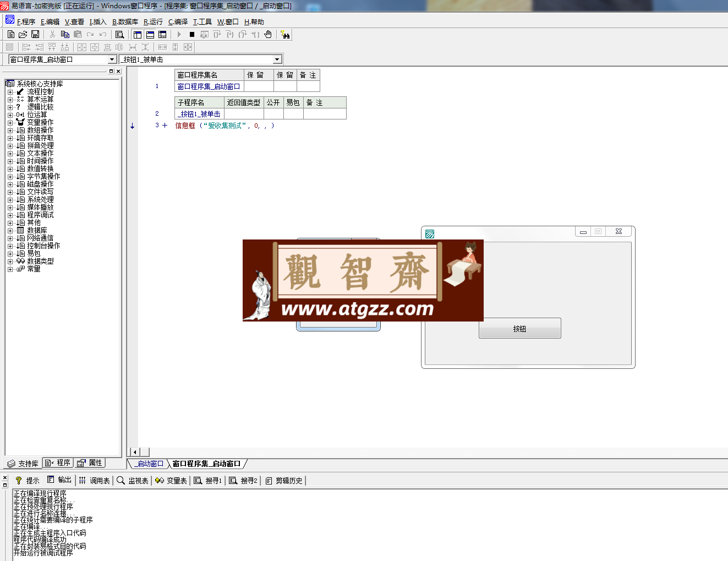
Task: Select the 属性 properties tab
Action: (90, 463)
